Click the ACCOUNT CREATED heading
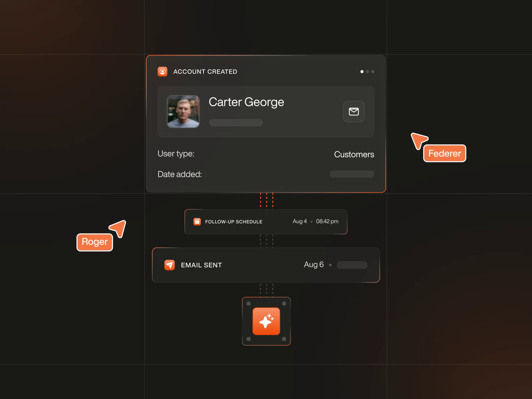Screen dimensions: 532x399 [205, 71]
